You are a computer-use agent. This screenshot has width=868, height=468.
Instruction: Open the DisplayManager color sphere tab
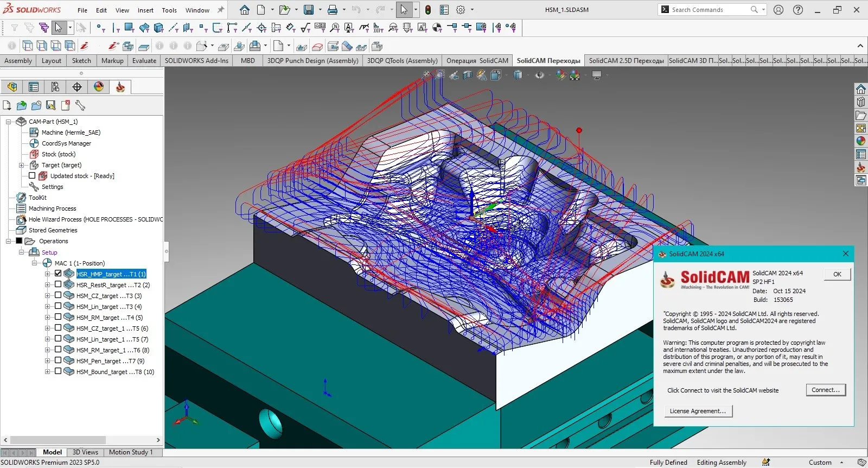(99, 87)
